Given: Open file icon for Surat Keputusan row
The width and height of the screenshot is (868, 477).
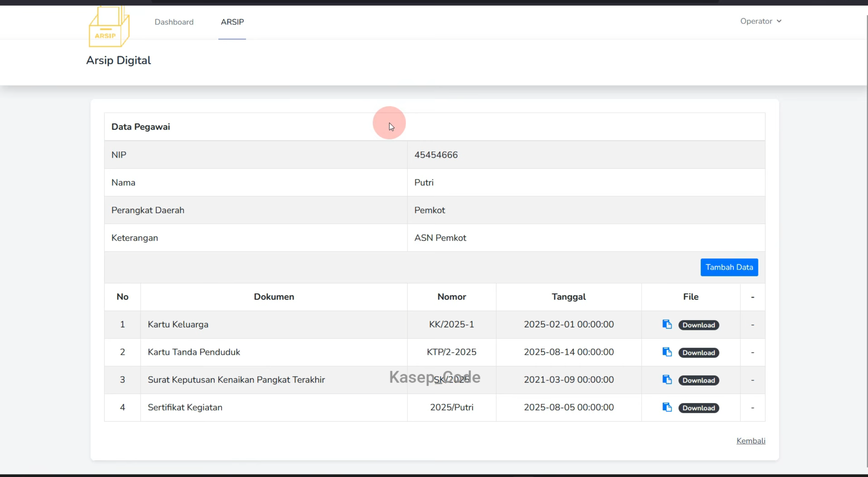Looking at the screenshot, I should coord(667,380).
